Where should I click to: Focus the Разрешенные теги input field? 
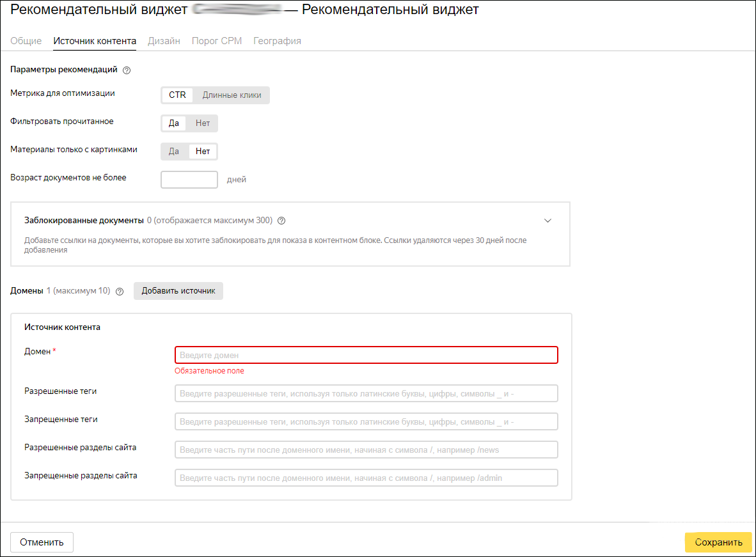(366, 393)
